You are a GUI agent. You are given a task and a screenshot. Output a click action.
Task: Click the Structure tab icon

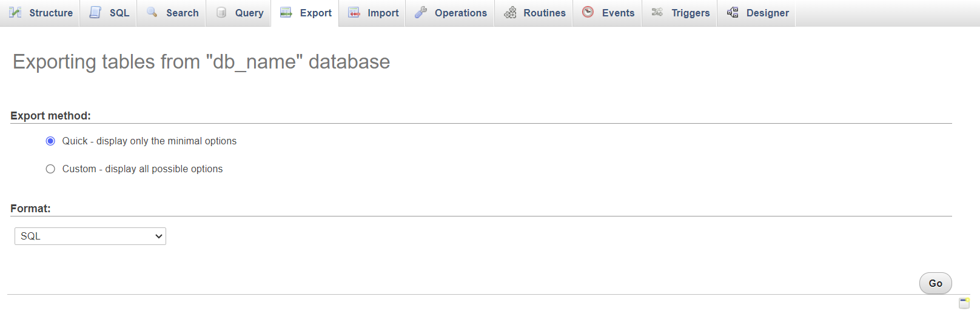[x=15, y=13]
